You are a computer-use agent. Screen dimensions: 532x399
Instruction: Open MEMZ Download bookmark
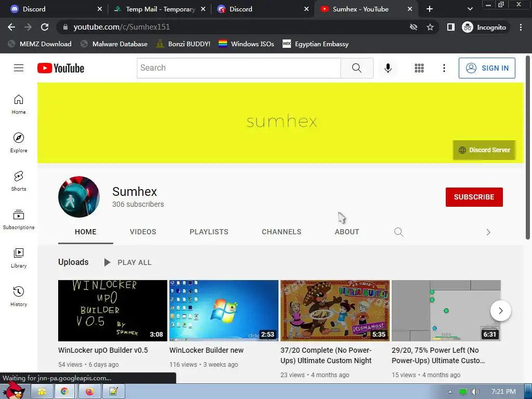pos(39,44)
